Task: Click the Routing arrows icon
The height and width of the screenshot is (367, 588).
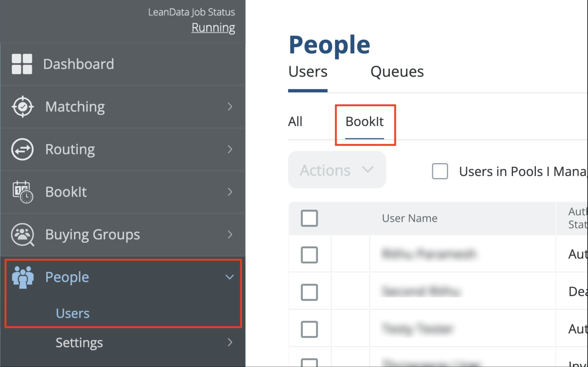Action: [x=22, y=149]
